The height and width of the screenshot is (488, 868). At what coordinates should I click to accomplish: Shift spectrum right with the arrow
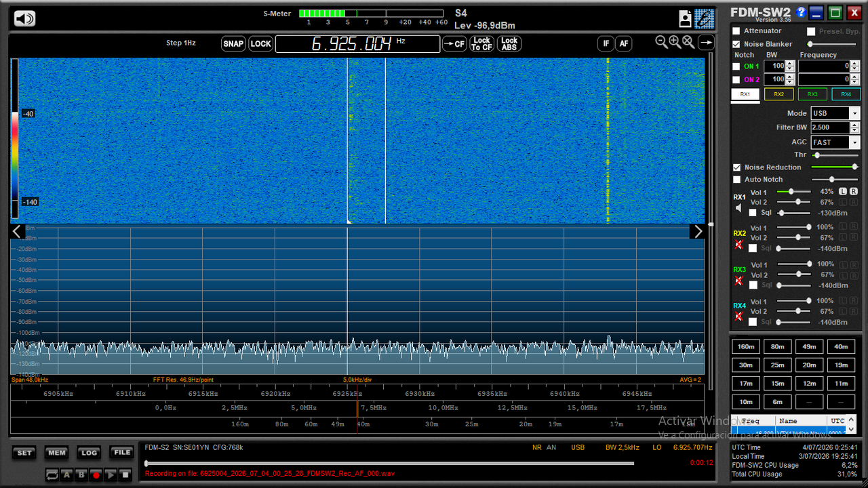coord(697,232)
